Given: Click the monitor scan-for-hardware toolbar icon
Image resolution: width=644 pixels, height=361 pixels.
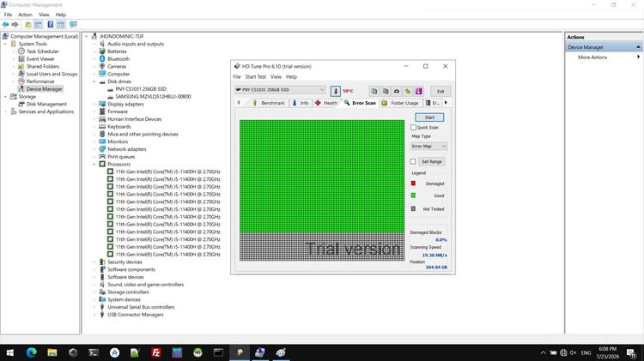Looking at the screenshot, I should click(73, 25).
